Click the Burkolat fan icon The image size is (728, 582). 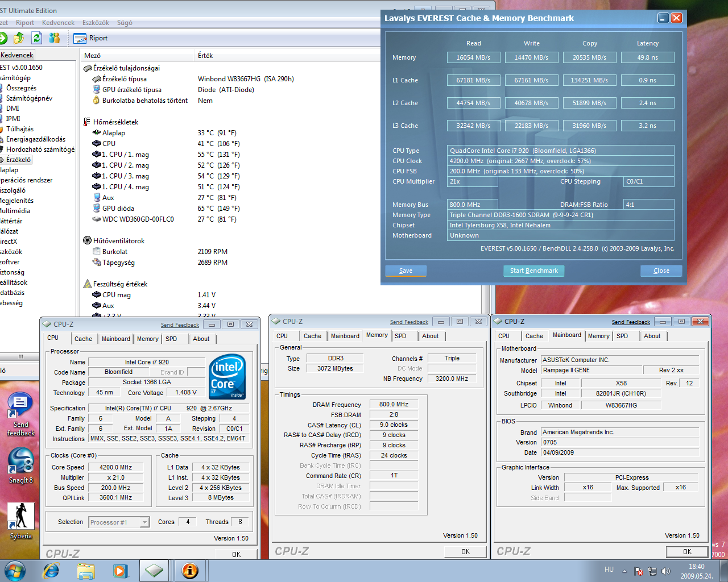click(97, 252)
